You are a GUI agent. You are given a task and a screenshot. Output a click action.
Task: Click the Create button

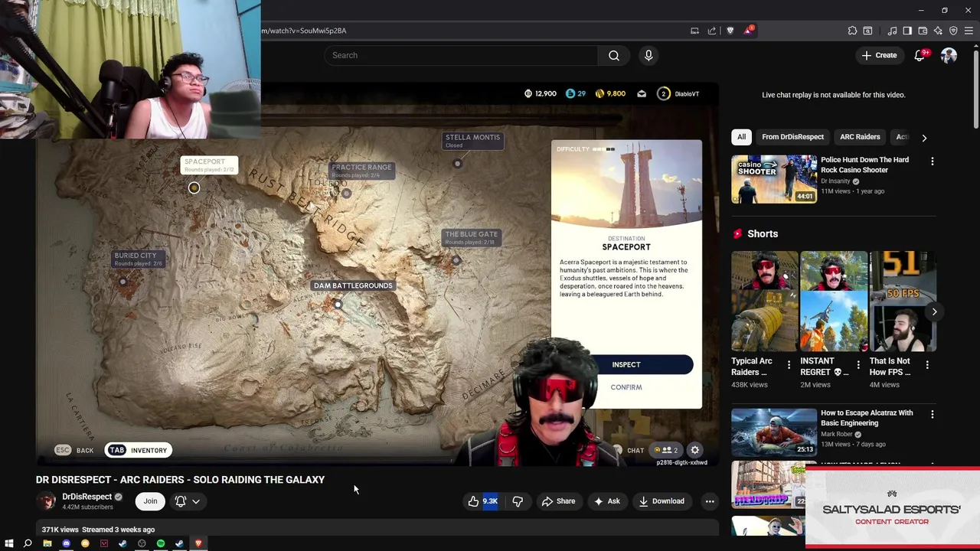click(879, 55)
